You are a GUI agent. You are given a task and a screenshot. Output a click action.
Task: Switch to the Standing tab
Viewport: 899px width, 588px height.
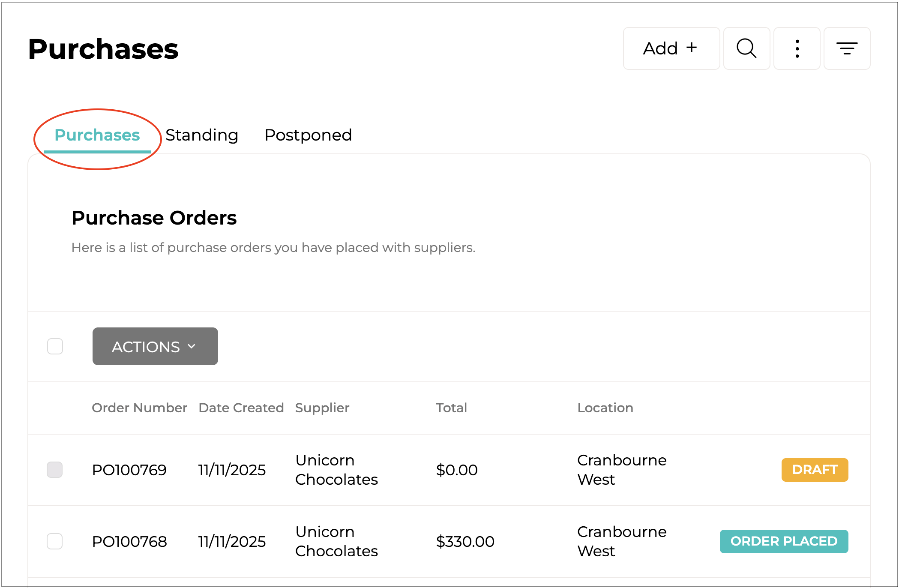click(201, 135)
